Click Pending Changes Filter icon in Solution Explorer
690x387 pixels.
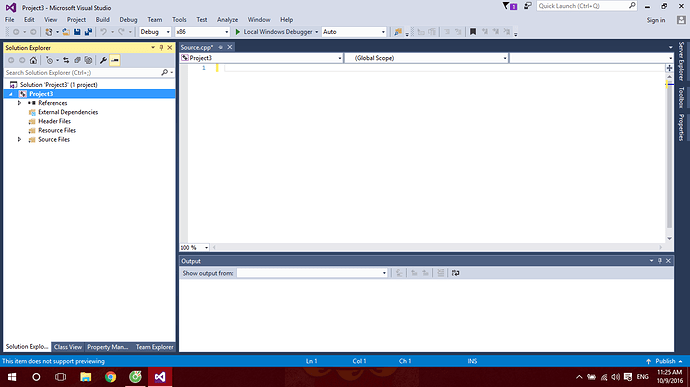pos(49,60)
